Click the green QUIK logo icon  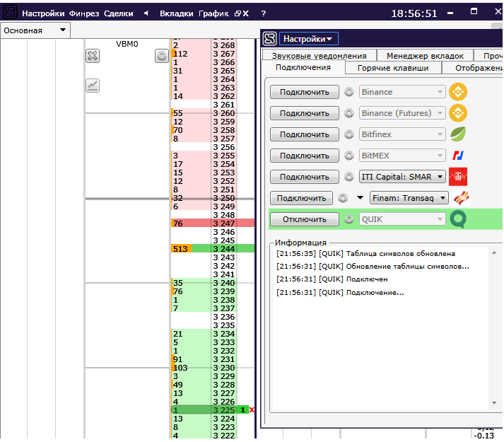point(458,219)
